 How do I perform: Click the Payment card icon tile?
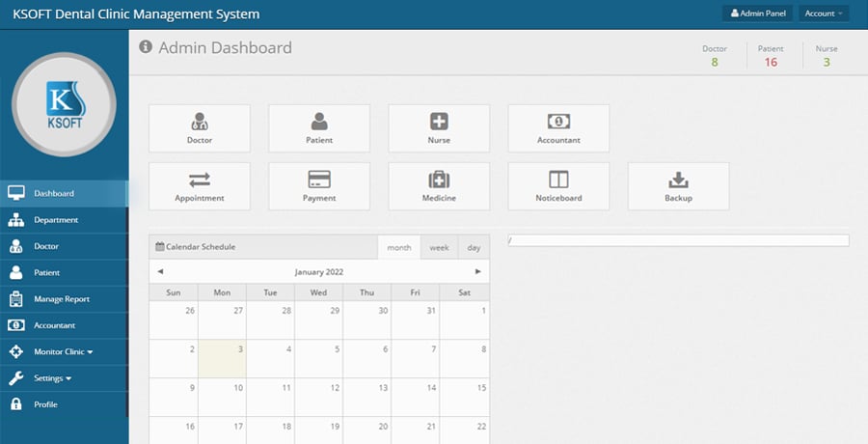pyautogui.click(x=319, y=180)
